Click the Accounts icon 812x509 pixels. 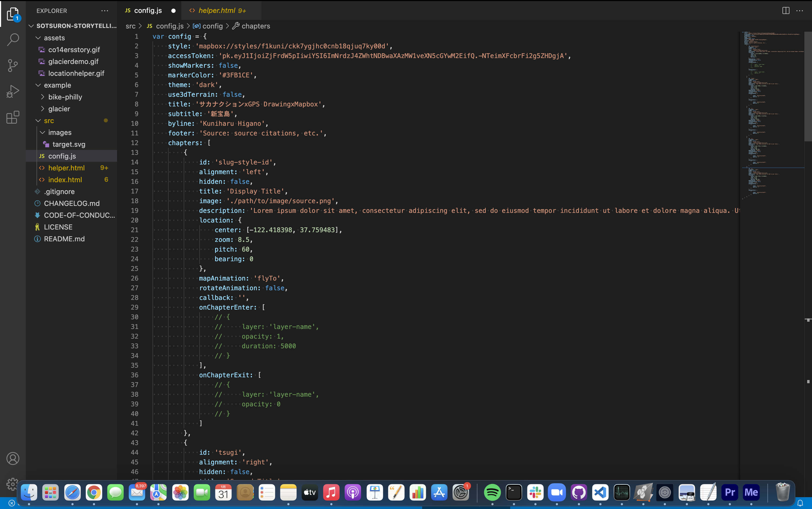point(13,458)
